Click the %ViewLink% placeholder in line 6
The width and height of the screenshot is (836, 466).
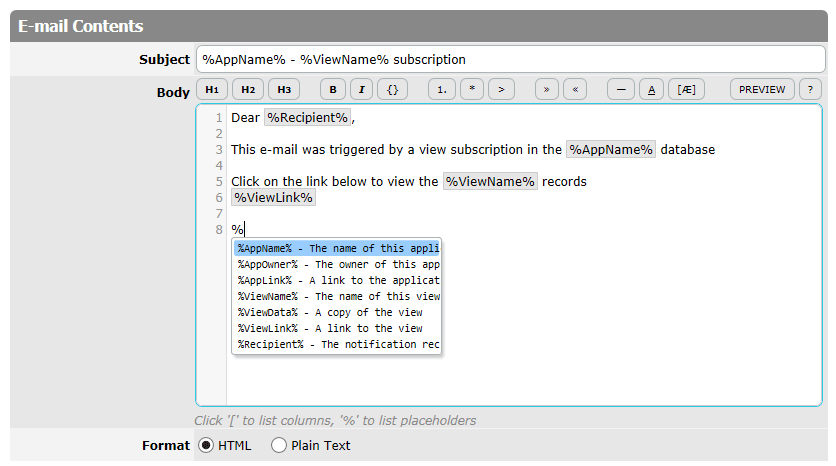pos(274,198)
